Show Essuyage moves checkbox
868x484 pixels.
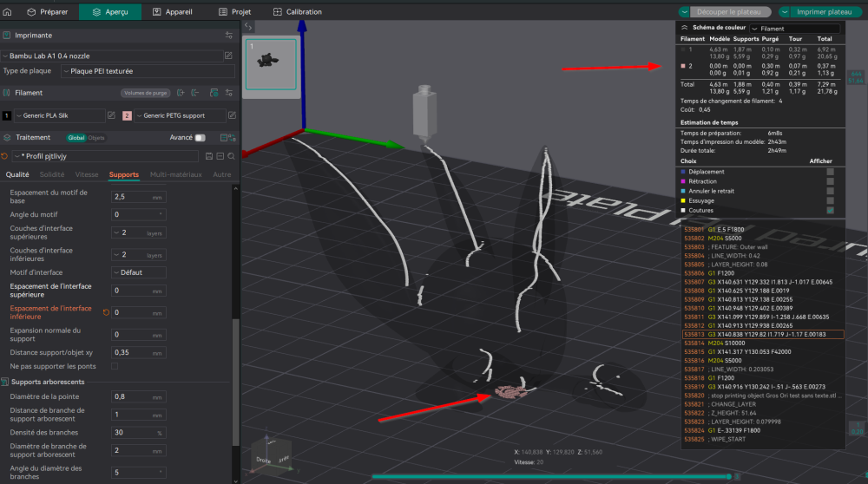[x=830, y=200]
